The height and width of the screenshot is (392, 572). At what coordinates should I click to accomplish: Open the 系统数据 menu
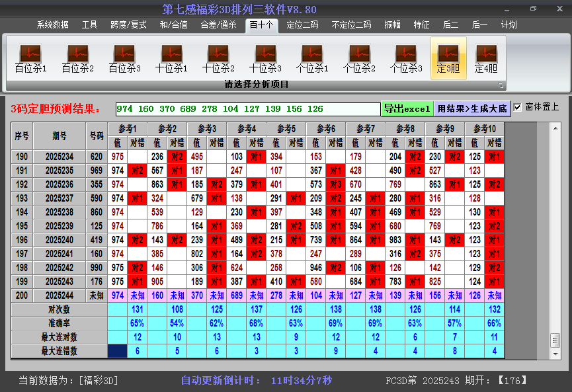(53, 25)
